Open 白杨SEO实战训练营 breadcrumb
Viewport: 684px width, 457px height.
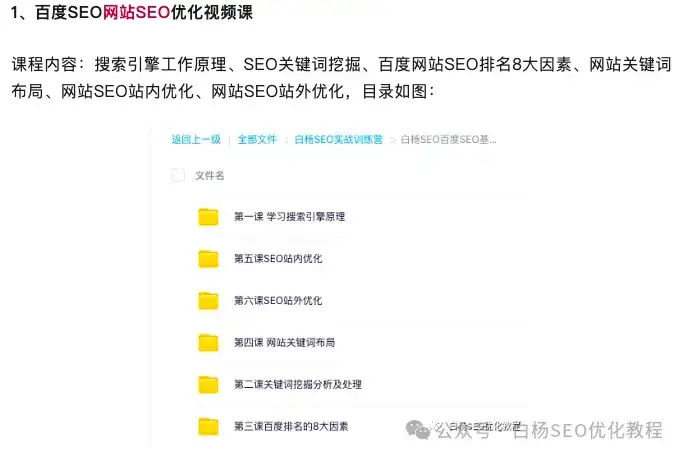click(x=339, y=140)
